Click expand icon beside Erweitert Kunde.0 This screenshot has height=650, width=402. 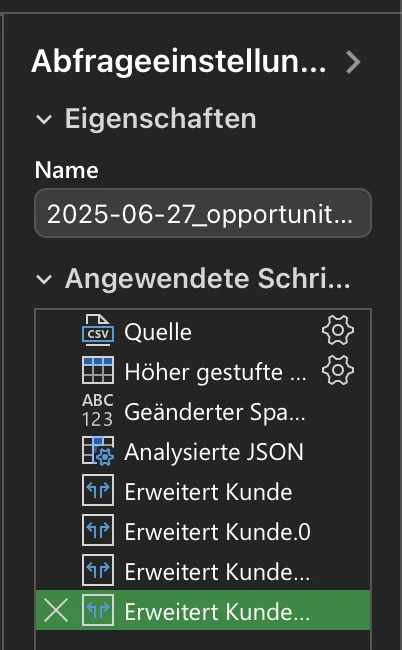tap(98, 530)
